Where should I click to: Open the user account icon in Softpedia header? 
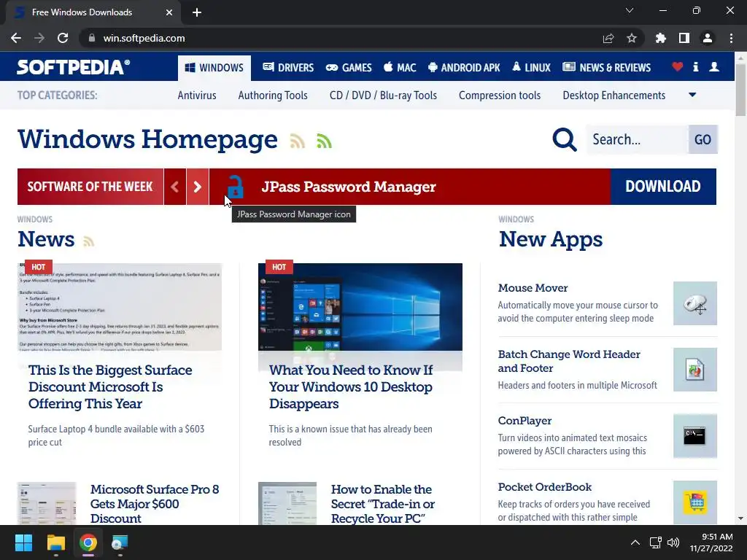tap(714, 67)
